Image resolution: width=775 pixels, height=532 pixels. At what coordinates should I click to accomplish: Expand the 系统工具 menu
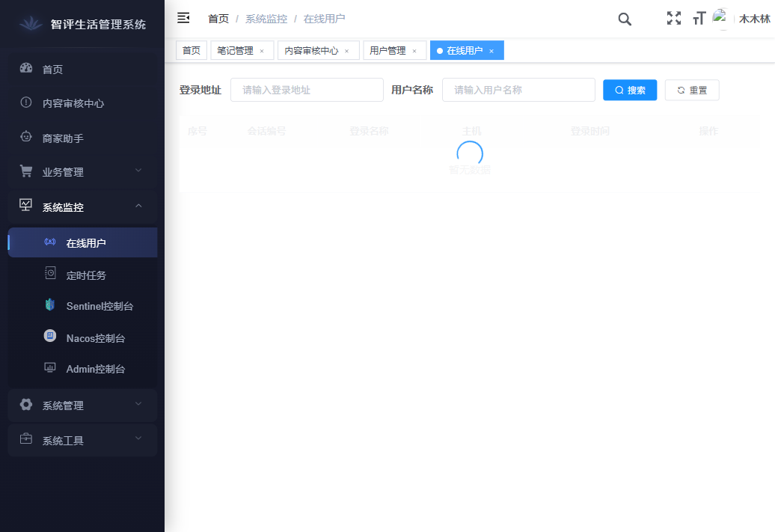[x=64, y=440]
